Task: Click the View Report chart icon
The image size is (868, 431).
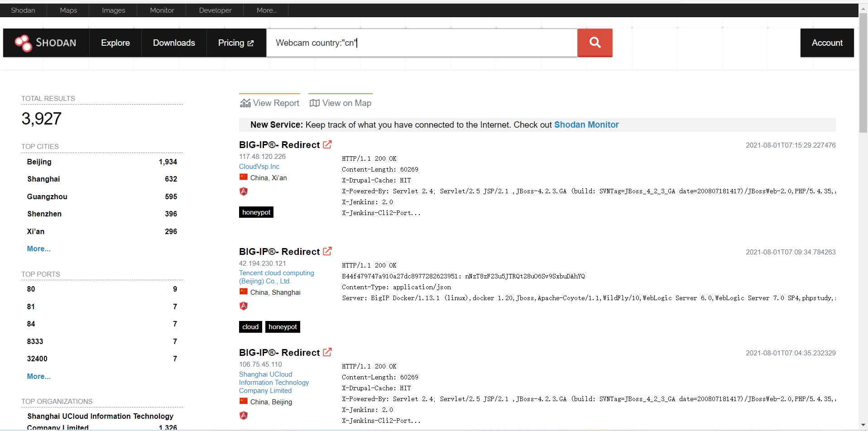Action: click(245, 103)
